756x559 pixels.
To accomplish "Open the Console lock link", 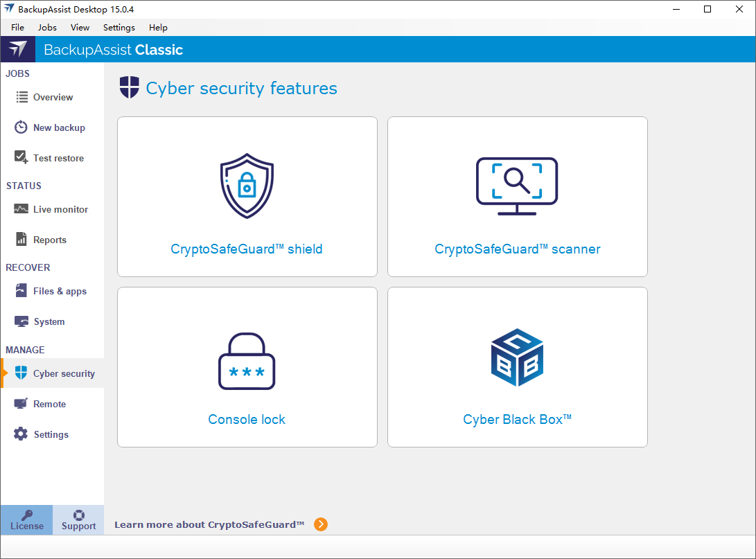I will (247, 419).
